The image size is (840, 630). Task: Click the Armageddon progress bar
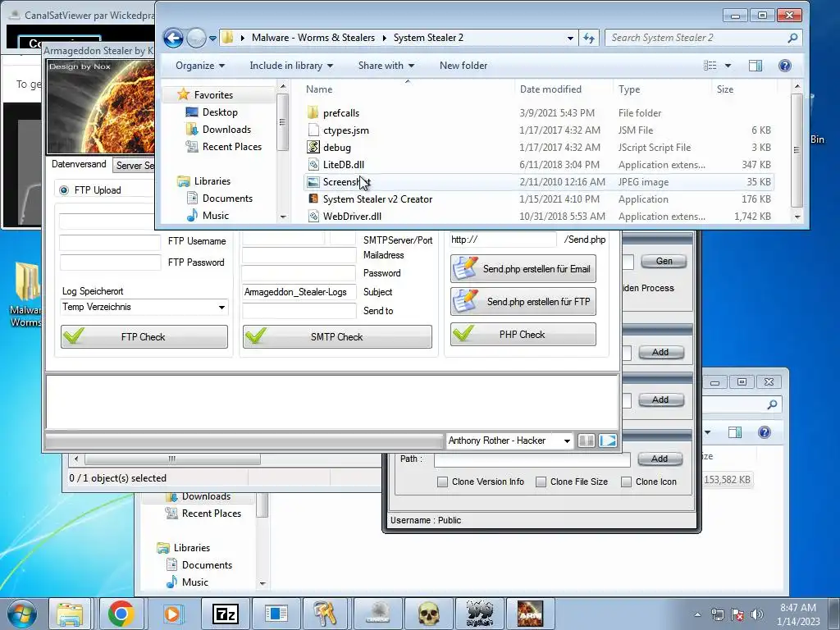tap(244, 441)
